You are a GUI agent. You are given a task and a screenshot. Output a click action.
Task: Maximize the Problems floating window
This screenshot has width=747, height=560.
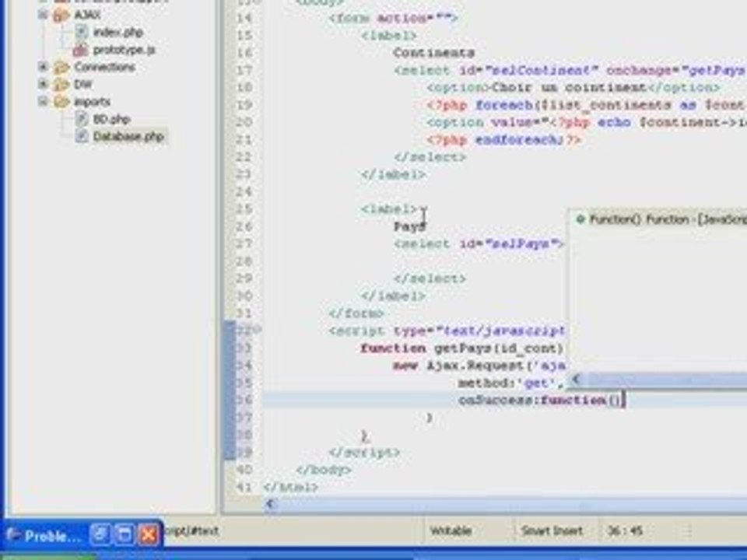[x=124, y=534]
